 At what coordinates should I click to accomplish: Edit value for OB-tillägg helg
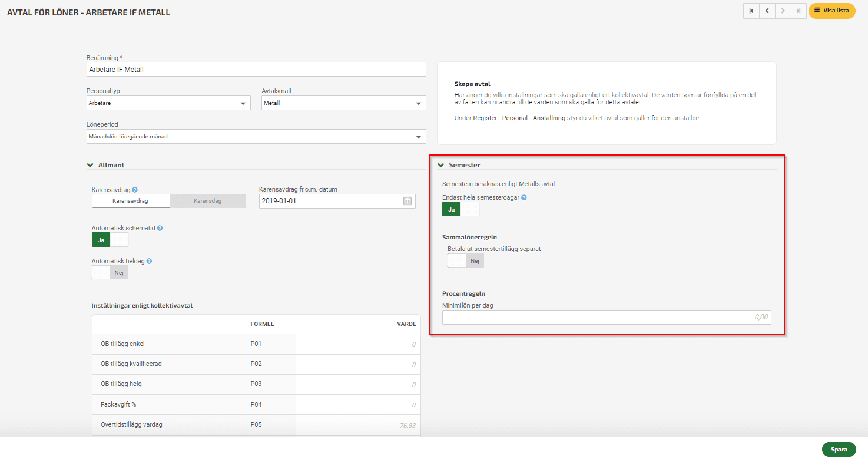coord(358,384)
